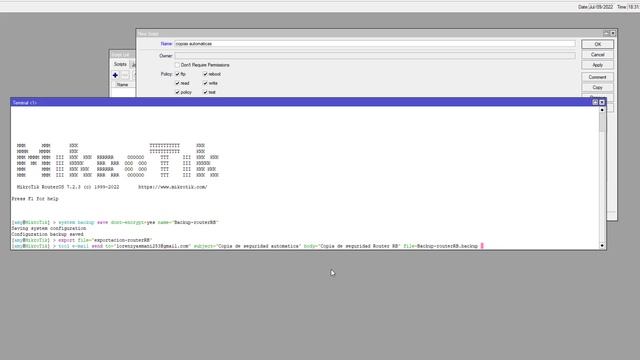Image resolution: width=640 pixels, height=360 pixels.
Task: Minimize the New Script dialog
Action: [x=606, y=33]
